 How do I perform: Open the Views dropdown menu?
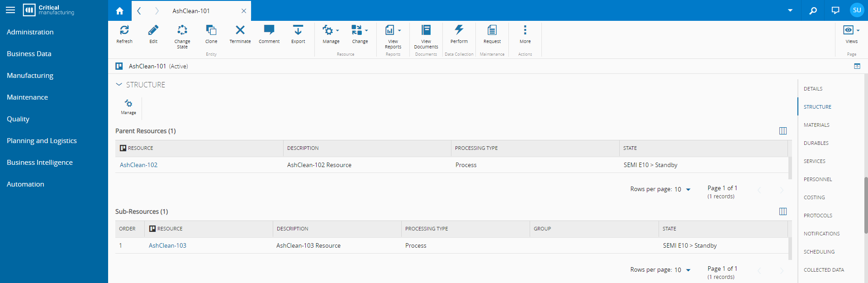click(x=851, y=31)
